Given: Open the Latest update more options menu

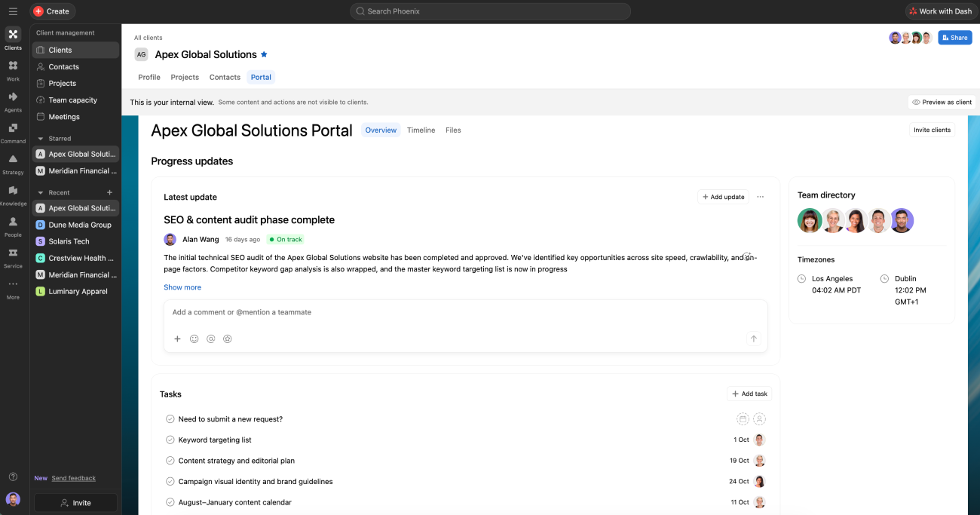Looking at the screenshot, I should click(x=760, y=197).
